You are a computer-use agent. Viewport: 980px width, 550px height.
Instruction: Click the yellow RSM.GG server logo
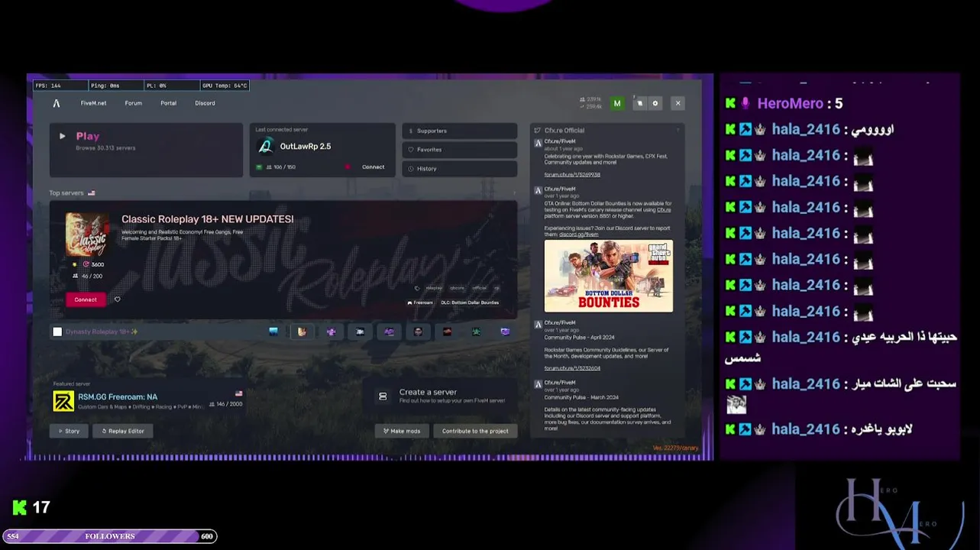63,401
